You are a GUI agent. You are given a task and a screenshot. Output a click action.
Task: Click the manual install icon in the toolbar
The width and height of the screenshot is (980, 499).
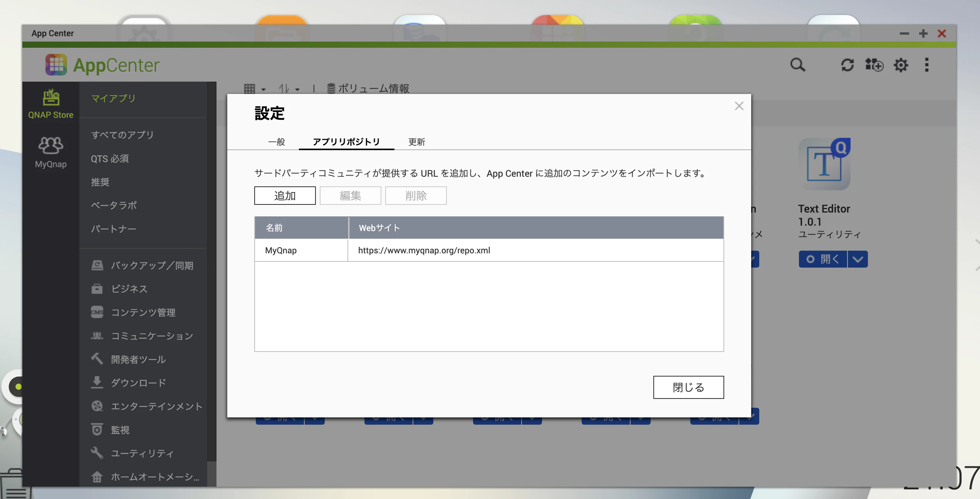(x=874, y=65)
